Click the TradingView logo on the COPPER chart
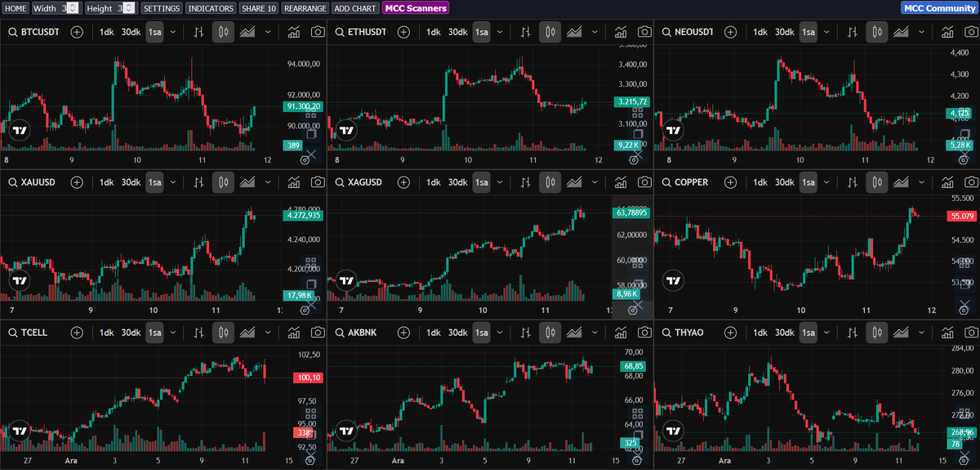Image resolution: width=980 pixels, height=470 pixels. (x=674, y=280)
